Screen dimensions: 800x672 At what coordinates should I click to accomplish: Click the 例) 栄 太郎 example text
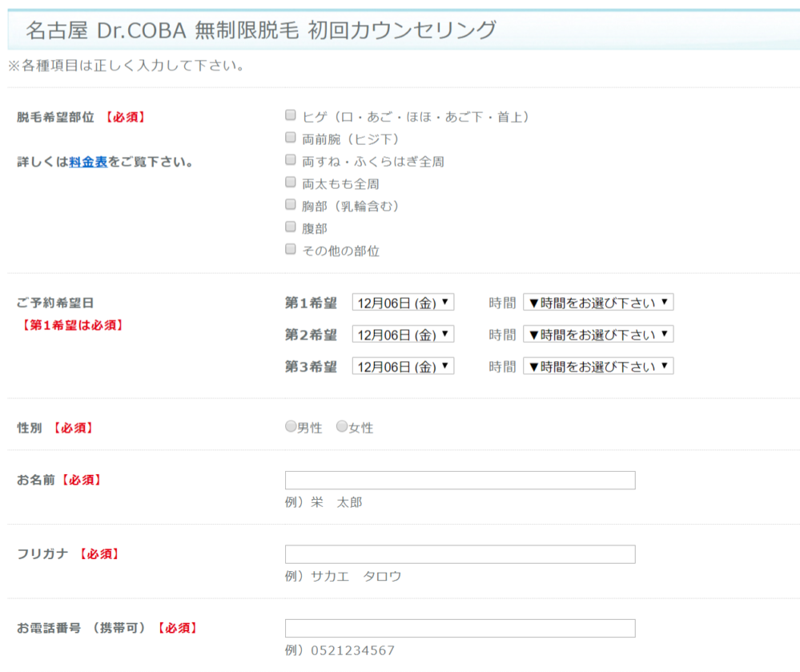[x=324, y=502]
